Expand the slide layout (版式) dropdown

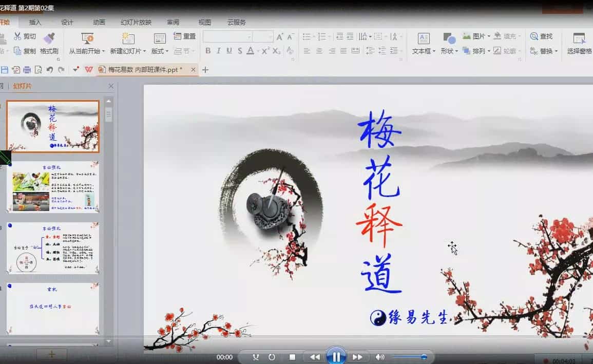click(x=166, y=51)
